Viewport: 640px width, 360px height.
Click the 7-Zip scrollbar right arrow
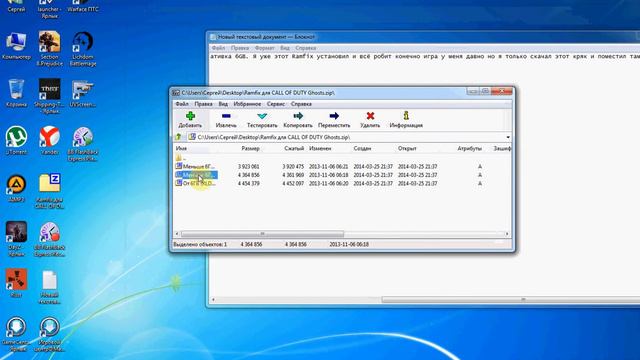[507, 234]
